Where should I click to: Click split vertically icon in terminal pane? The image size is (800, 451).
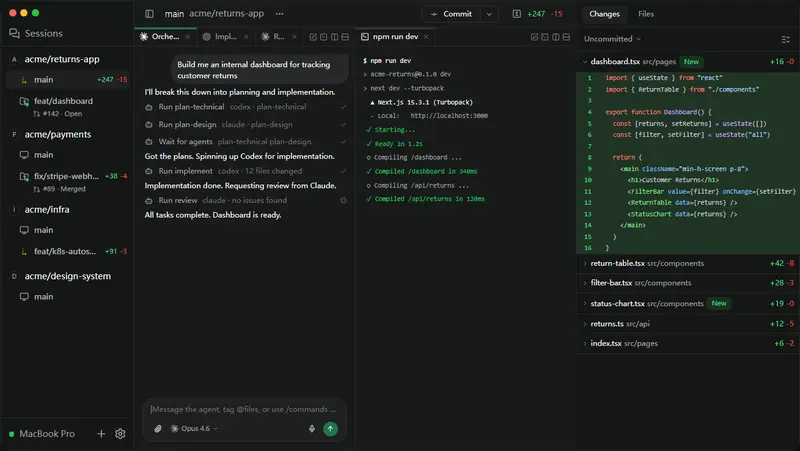pos(556,37)
